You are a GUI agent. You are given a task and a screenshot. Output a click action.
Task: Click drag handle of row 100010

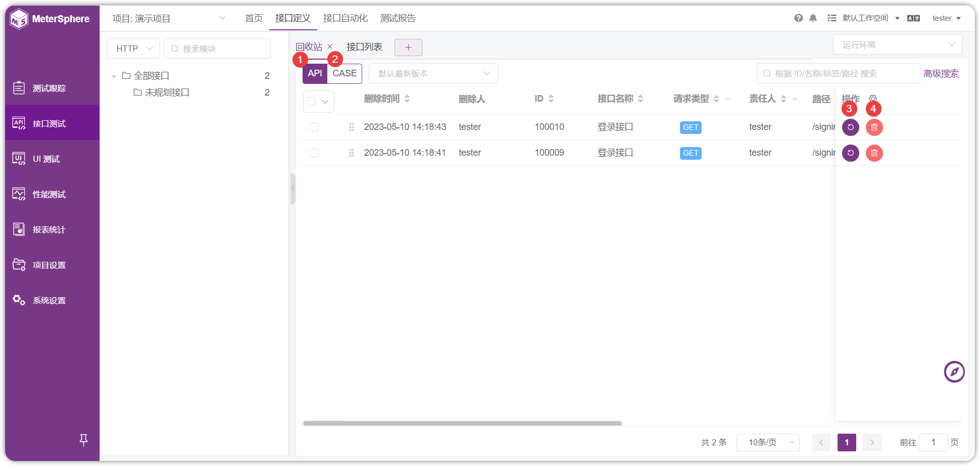352,127
